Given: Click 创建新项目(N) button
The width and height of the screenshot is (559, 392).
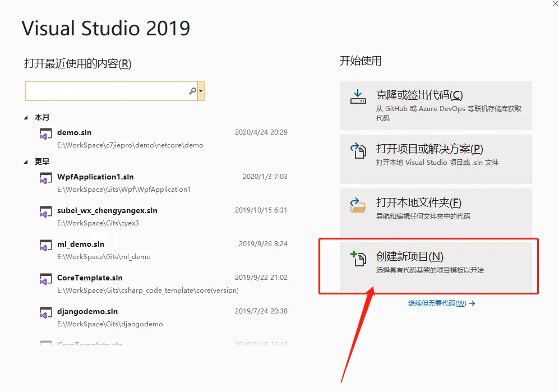Looking at the screenshot, I should tap(436, 267).
